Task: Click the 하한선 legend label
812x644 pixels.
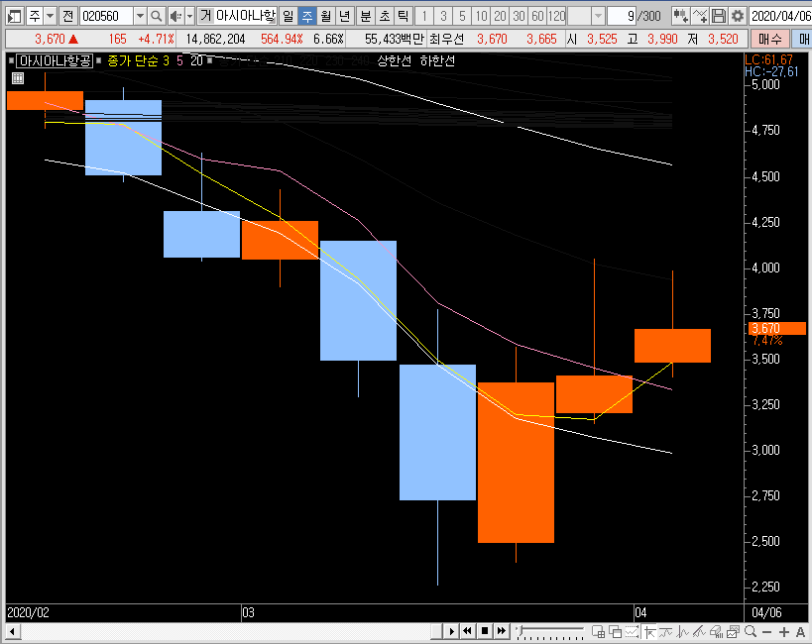Action: (437, 61)
